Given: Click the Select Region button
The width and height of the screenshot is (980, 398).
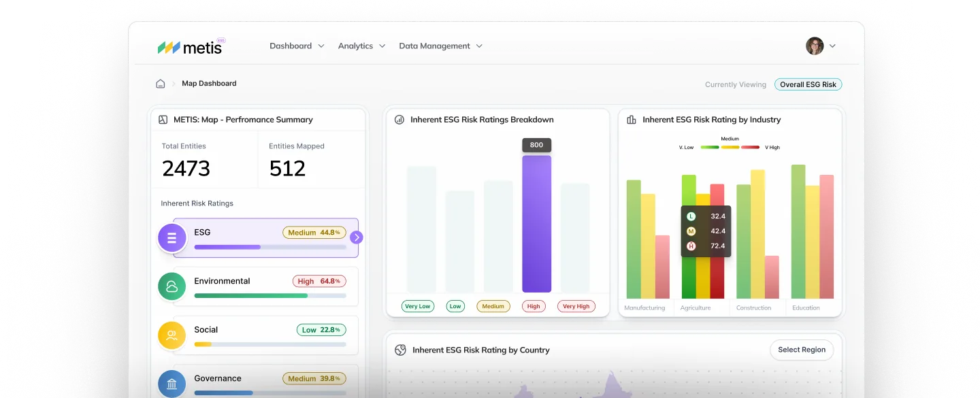Looking at the screenshot, I should [802, 350].
